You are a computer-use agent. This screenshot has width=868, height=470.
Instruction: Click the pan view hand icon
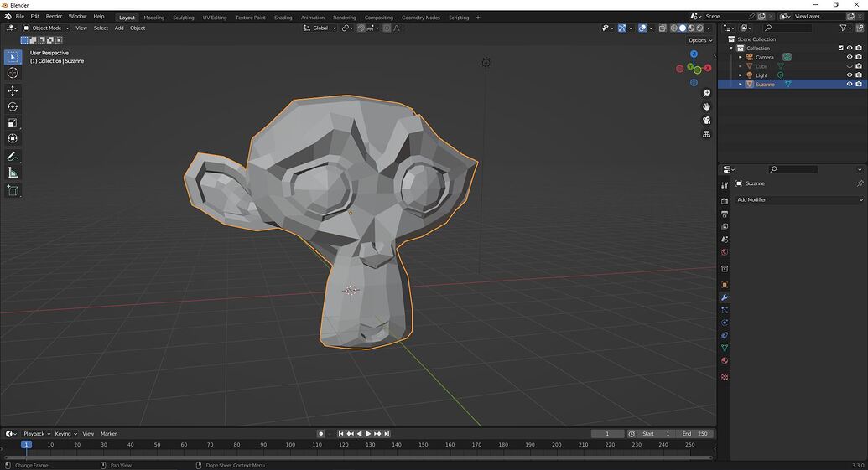(x=706, y=106)
